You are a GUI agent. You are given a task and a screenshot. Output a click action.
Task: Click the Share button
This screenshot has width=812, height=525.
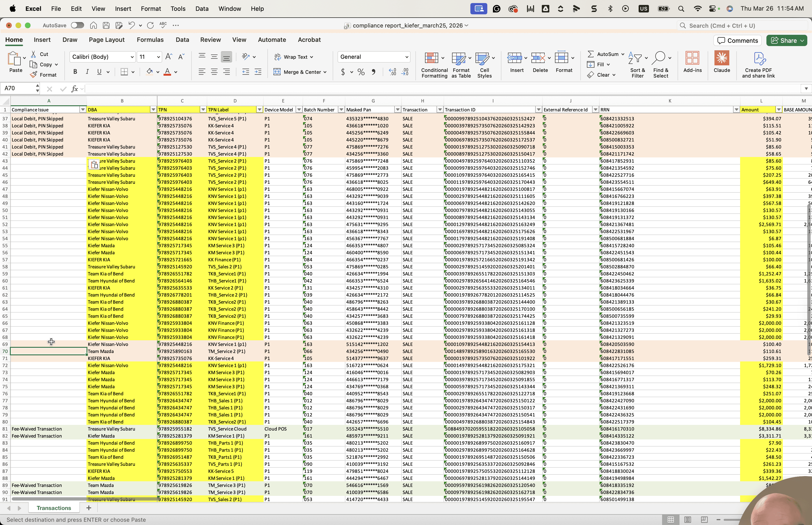[x=786, y=41]
